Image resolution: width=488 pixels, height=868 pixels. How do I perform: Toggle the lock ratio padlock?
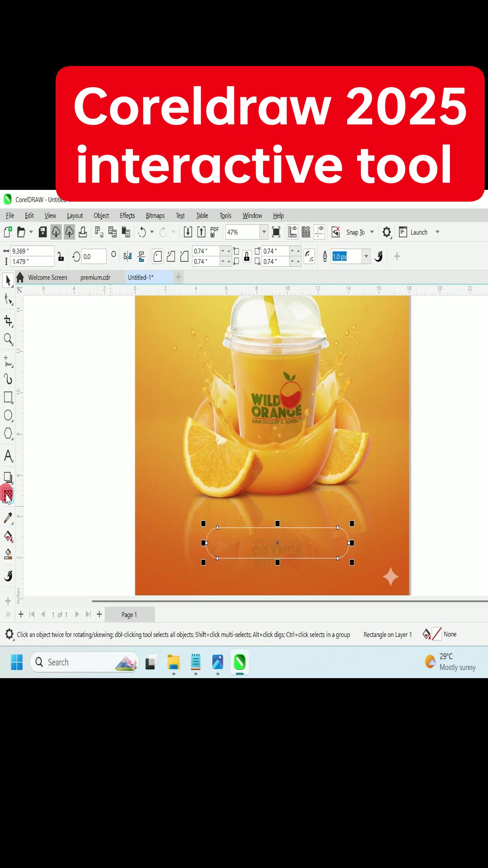61,256
